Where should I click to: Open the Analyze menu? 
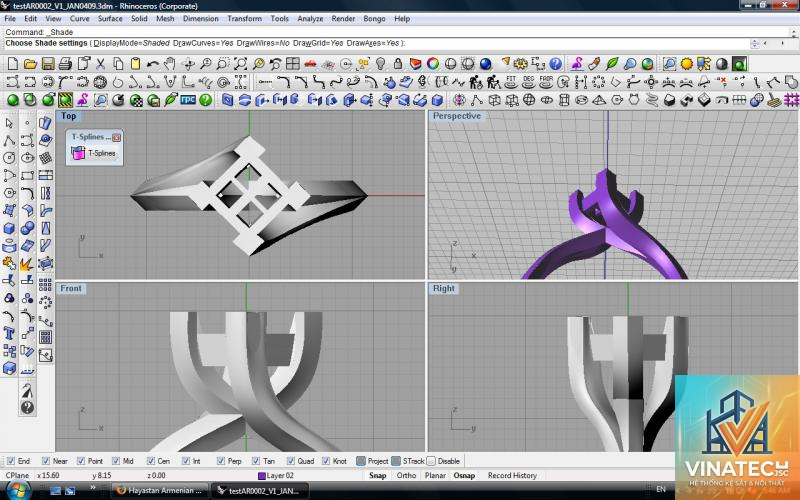(x=310, y=18)
